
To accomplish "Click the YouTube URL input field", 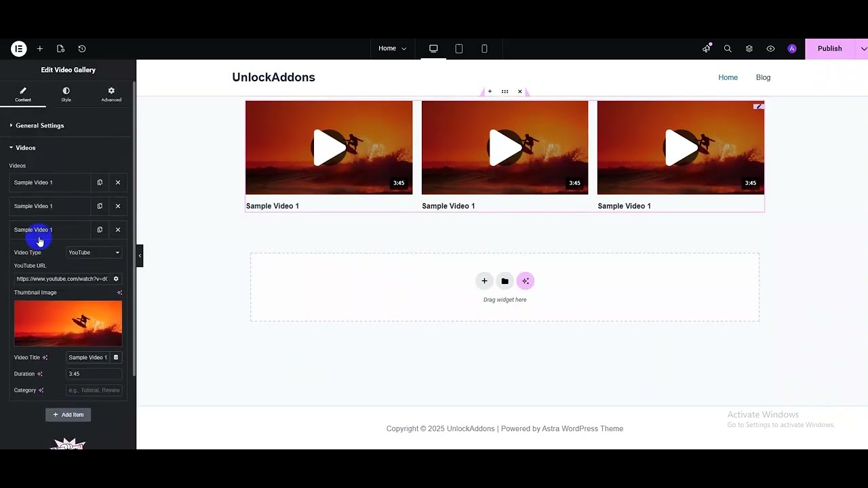I will click(x=62, y=279).
